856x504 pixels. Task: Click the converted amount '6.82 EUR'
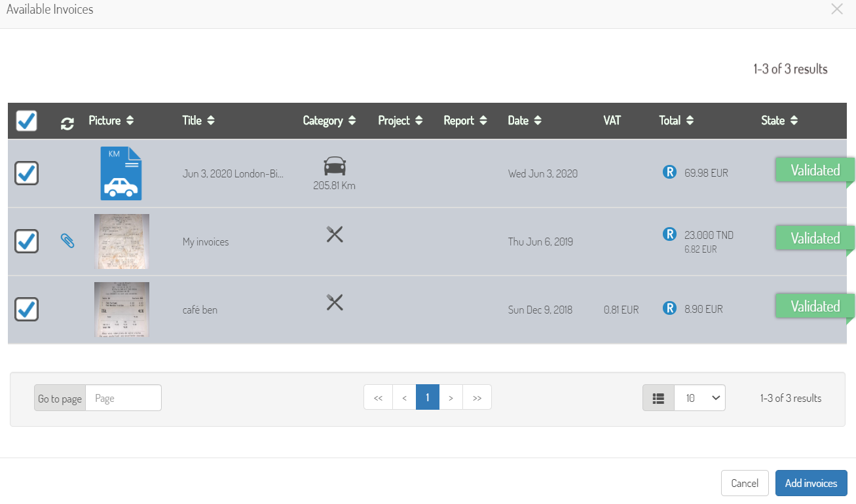click(701, 249)
